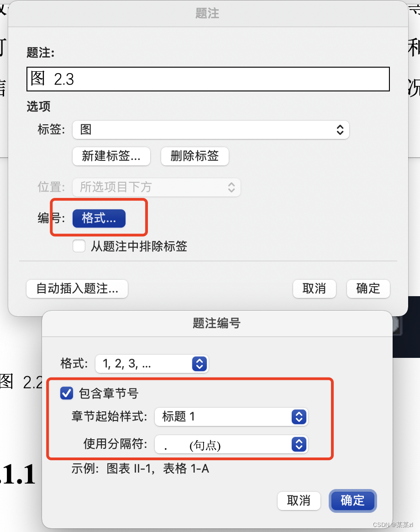
Task: Open 自动插入题注... dialog
Action: 77,289
